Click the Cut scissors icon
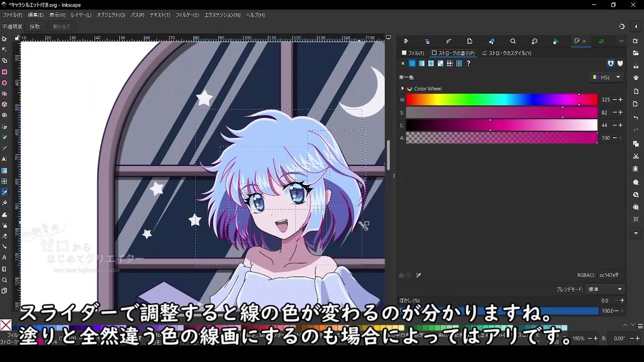This screenshot has height=362, width=644. tap(636, 156)
